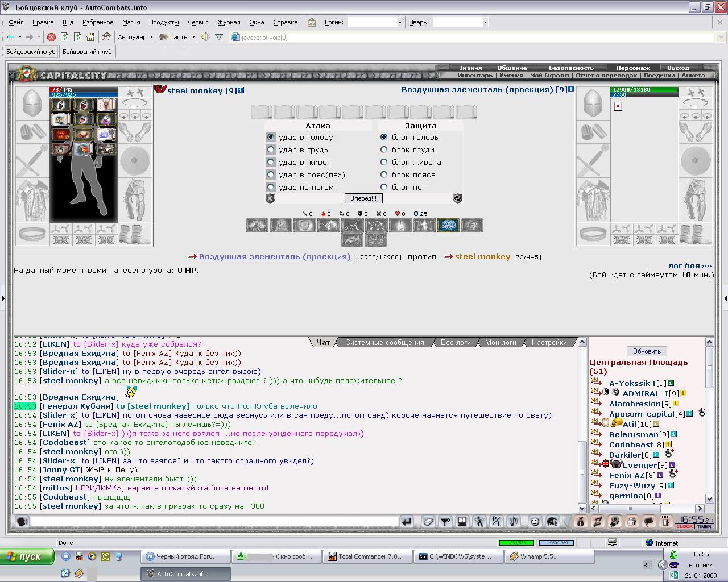Click the red stop loading icon
This screenshot has height=582, width=728.
[51, 37]
